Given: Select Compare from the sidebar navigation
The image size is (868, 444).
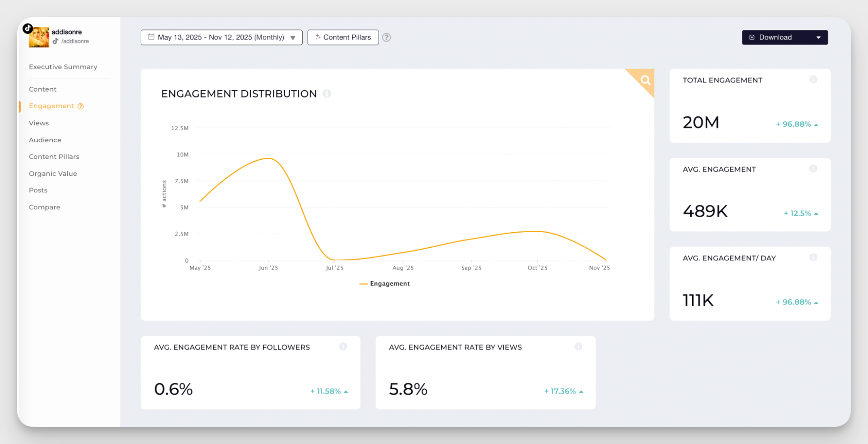Looking at the screenshot, I should (x=44, y=207).
